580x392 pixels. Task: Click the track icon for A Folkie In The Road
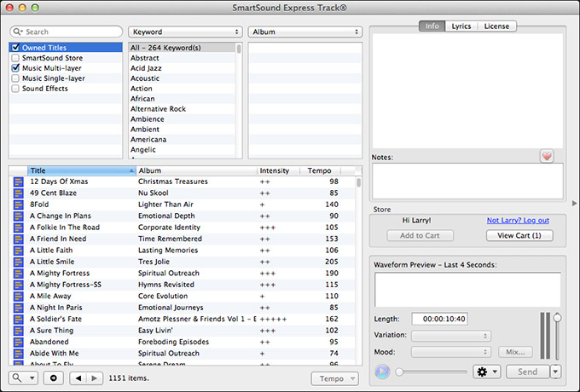pyautogui.click(x=18, y=228)
